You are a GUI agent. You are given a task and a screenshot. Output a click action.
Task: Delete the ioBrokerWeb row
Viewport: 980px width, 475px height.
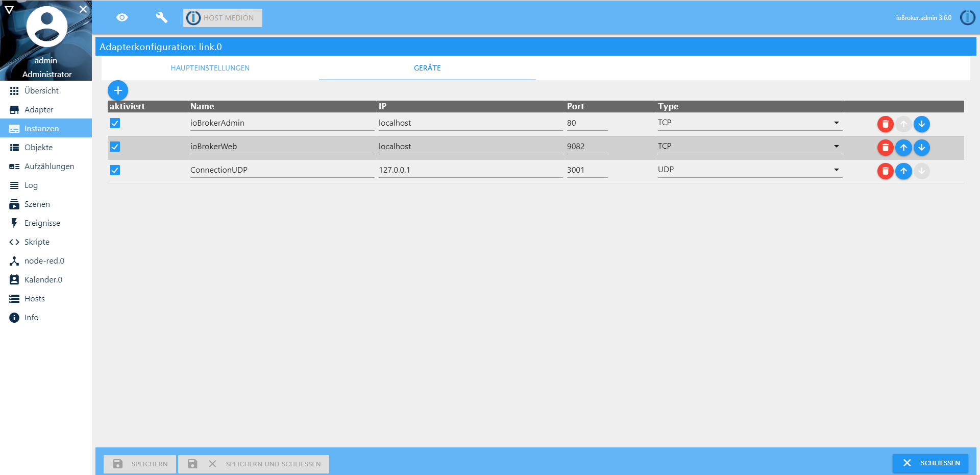coord(885,148)
